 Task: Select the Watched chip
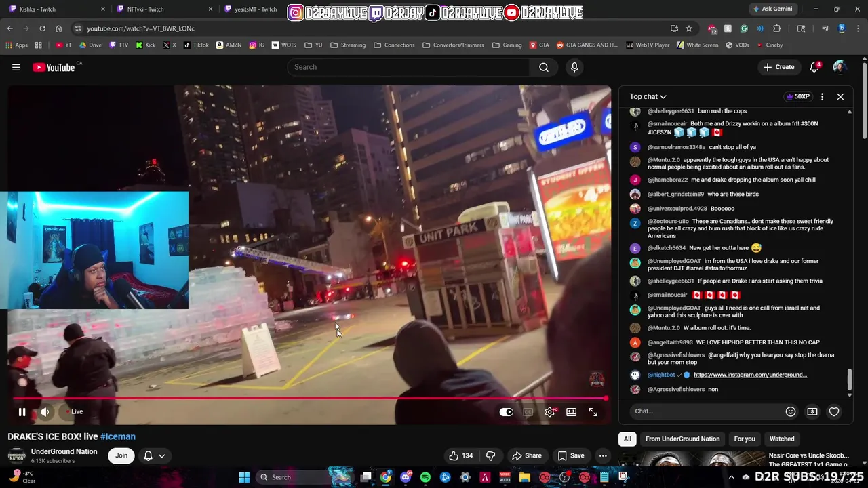coord(782,439)
